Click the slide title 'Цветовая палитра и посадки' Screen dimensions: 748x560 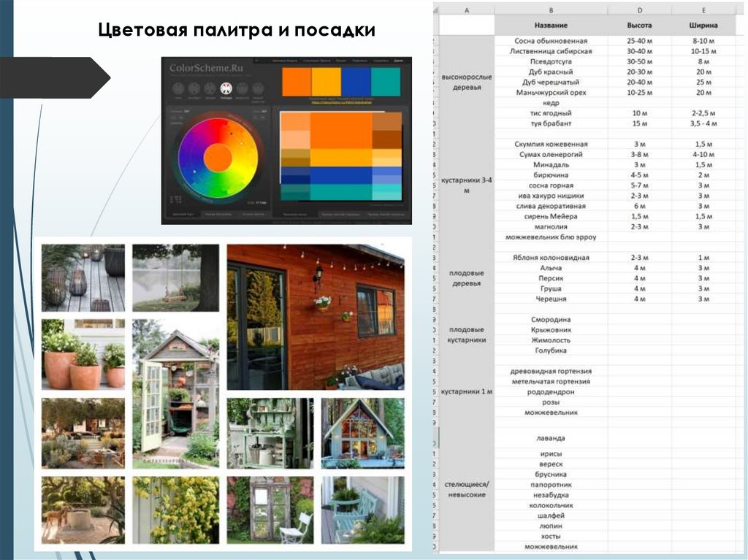[237, 30]
